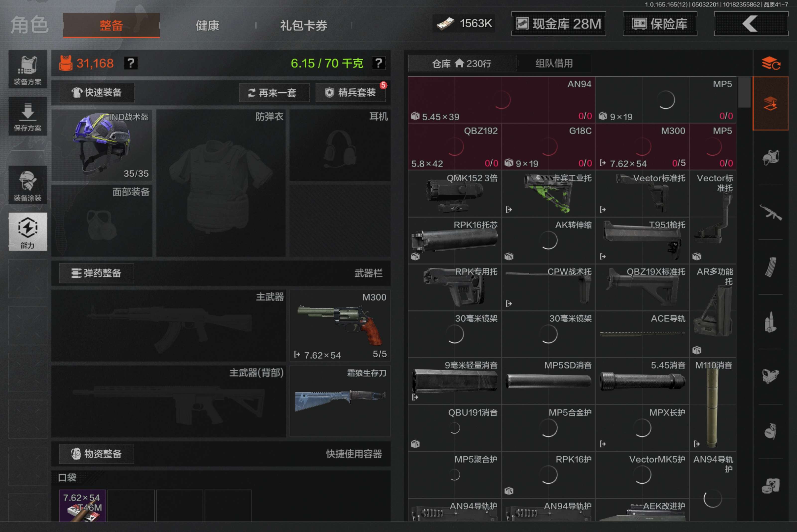The width and height of the screenshot is (797, 532).
Task: Click the 快速装备 button
Action: pyautogui.click(x=97, y=93)
